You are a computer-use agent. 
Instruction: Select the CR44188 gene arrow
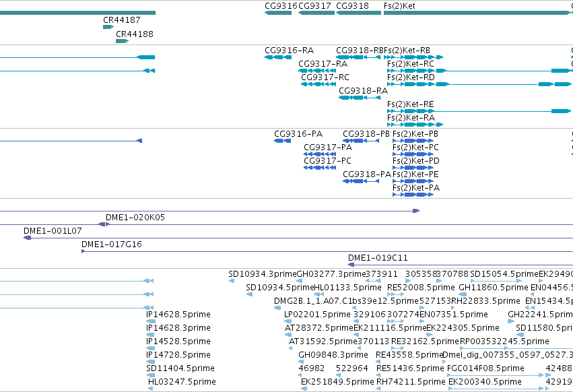tap(122, 41)
